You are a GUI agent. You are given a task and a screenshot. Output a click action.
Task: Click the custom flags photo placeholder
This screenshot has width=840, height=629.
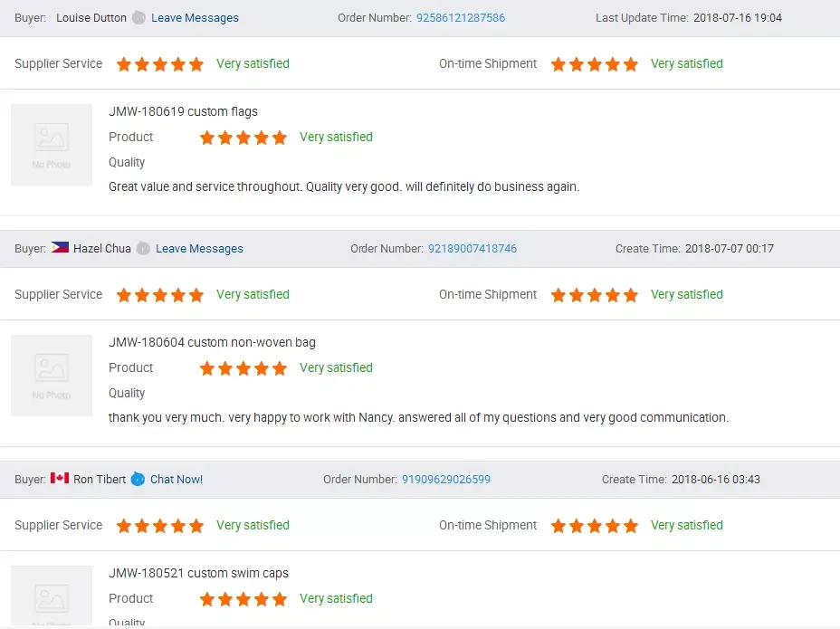(52, 145)
